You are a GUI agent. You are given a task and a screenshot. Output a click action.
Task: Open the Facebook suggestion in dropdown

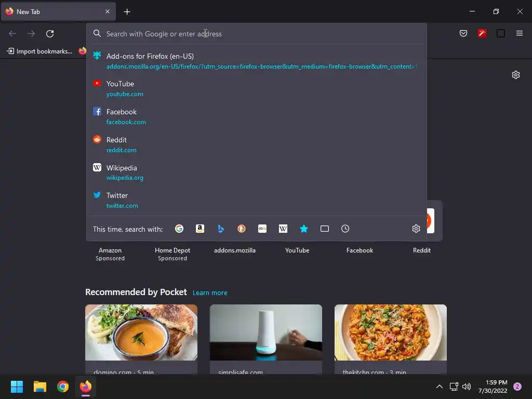[x=257, y=117]
